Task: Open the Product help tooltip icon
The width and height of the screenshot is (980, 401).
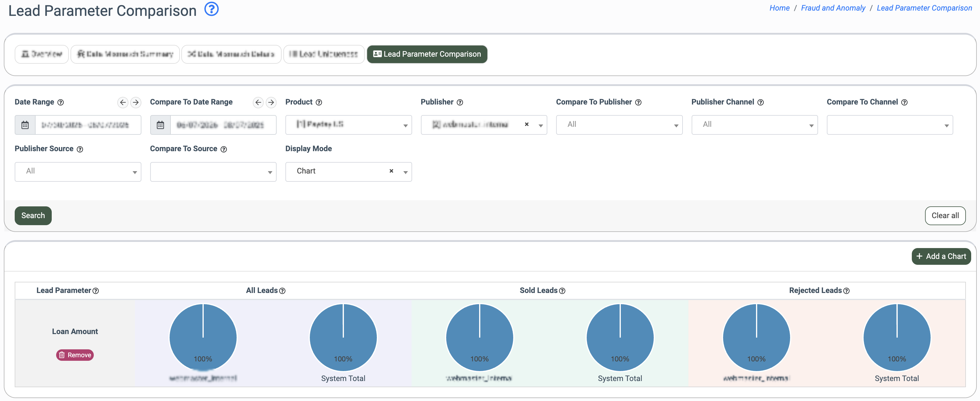Action: click(x=319, y=102)
